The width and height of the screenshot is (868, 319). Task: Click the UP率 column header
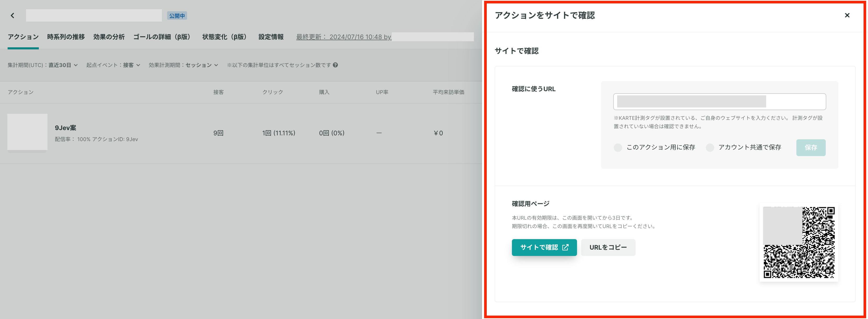tap(382, 92)
